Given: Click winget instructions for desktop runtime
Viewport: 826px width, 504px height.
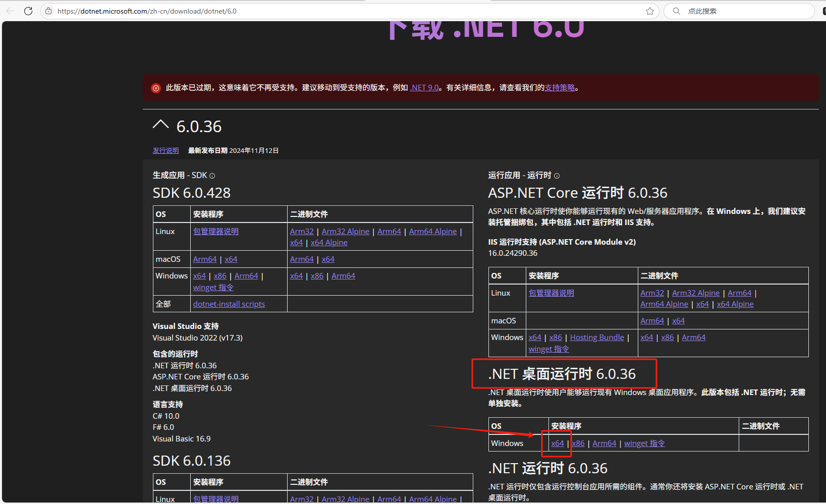Looking at the screenshot, I should coord(644,443).
